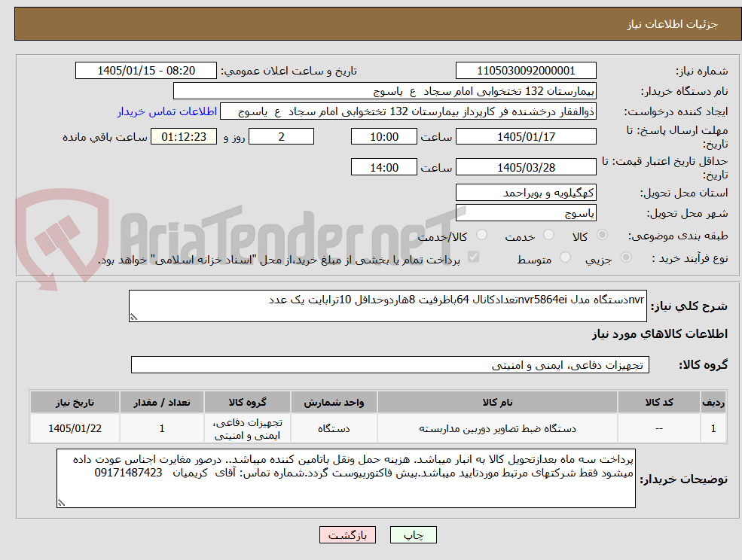Screen dimensions: 742x560
Task: Click the چاپ (print) button
Action: [x=413, y=535]
